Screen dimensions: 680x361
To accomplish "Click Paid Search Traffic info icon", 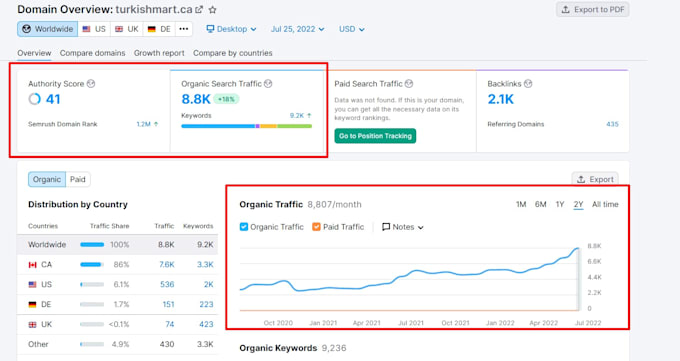I will (x=409, y=84).
